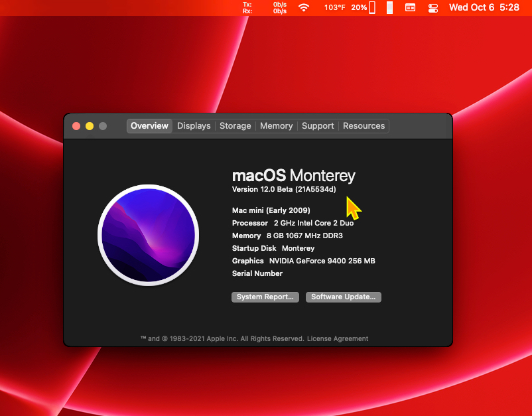The image size is (532, 416).
Task: Click the 103°F temperature indicator
Action: point(334,7)
